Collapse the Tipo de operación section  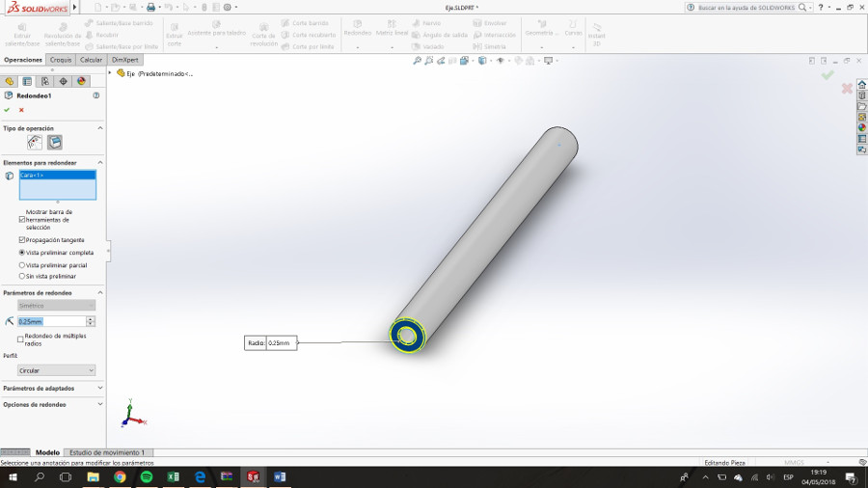point(100,128)
